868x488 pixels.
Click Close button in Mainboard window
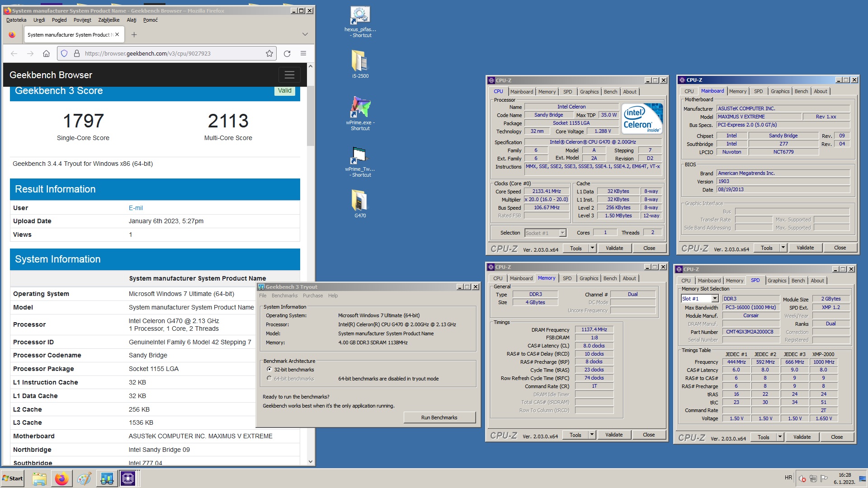tap(840, 248)
